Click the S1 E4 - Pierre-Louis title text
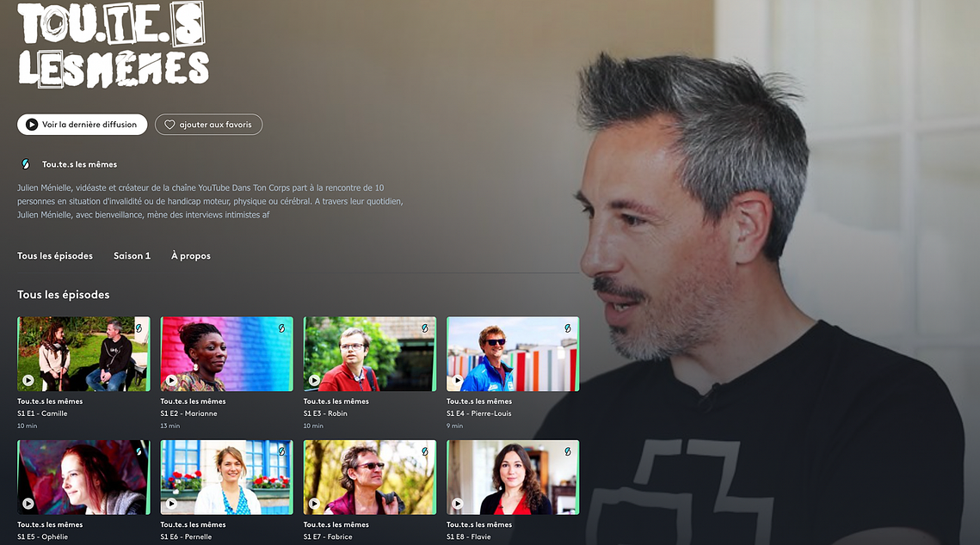Viewport: 980px width, 545px height. click(x=479, y=413)
